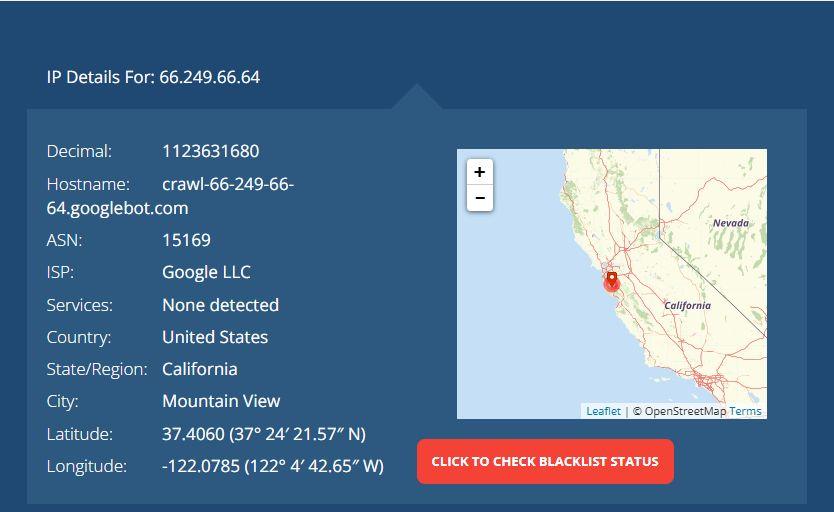
Task: Select the decimal value 1123631680
Action: (210, 151)
